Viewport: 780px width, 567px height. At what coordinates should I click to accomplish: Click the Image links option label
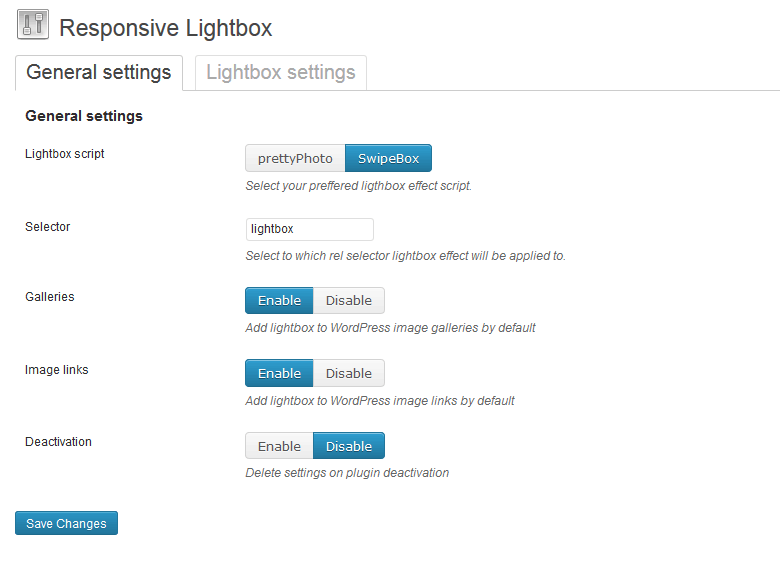(x=57, y=370)
